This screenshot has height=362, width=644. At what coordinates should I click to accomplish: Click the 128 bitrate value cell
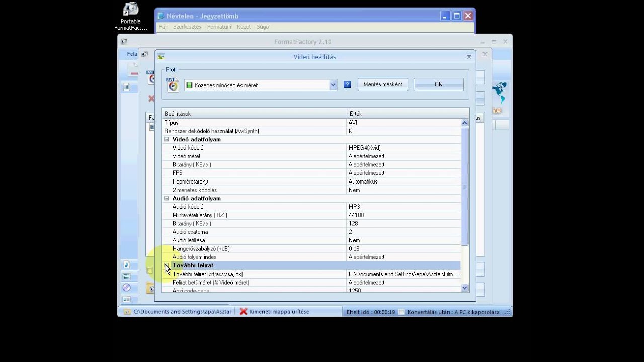pyautogui.click(x=404, y=223)
